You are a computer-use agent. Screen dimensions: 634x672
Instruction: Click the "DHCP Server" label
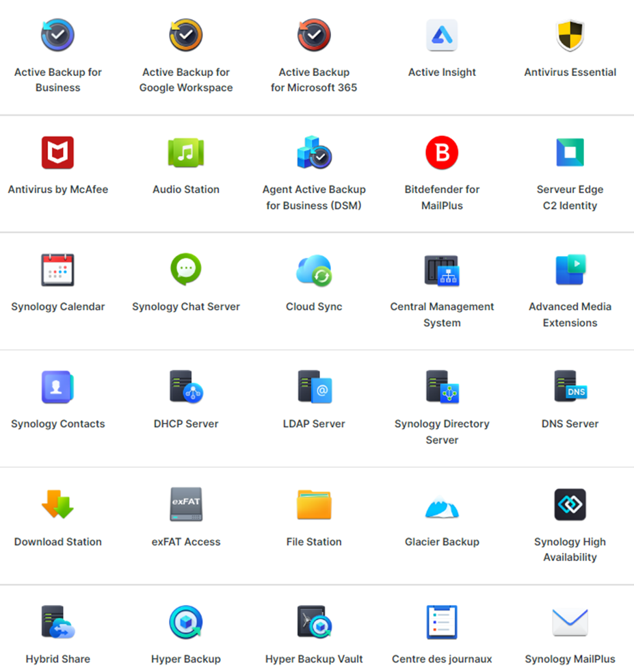pos(186,424)
